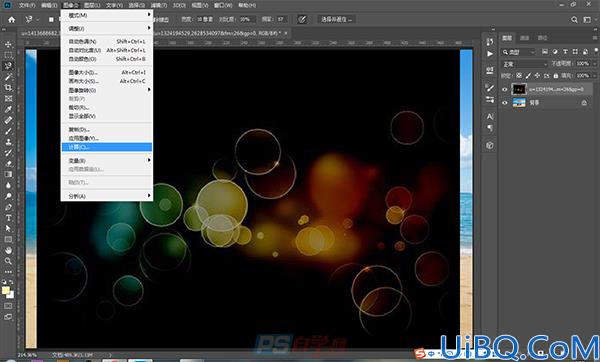Screen dimensions: 600x362
Task: Click the Home icon in options bar
Action: 11,20
